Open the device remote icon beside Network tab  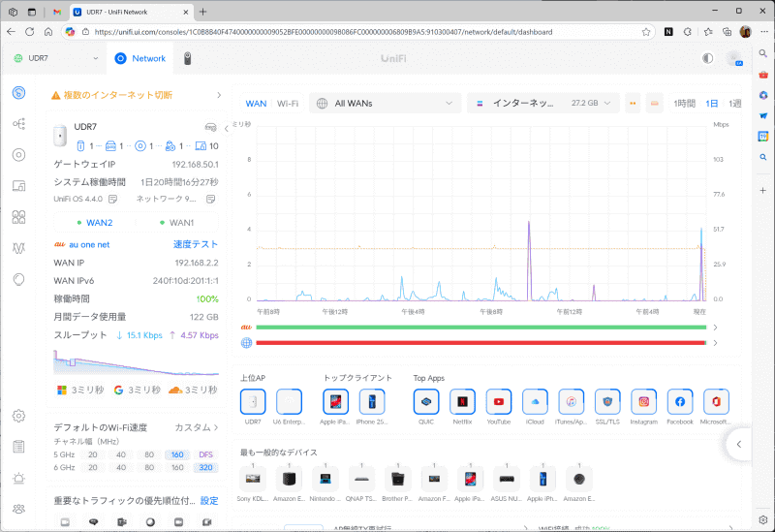point(187,58)
